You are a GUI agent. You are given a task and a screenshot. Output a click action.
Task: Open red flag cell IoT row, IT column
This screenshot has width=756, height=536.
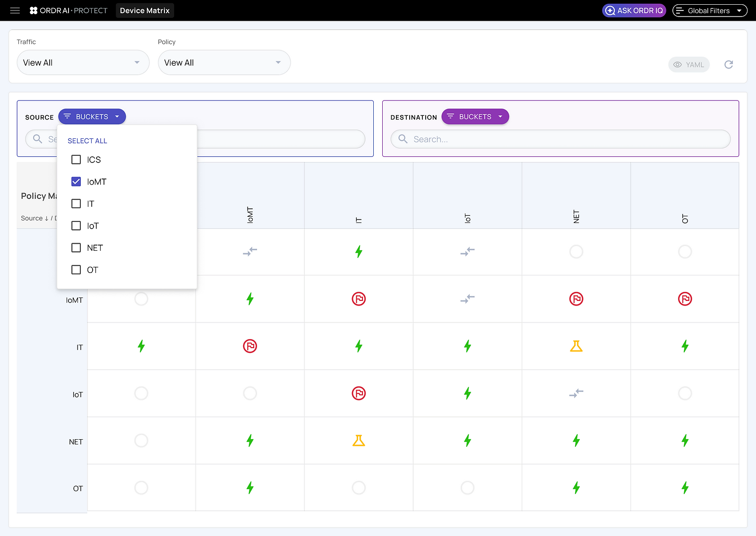(359, 393)
